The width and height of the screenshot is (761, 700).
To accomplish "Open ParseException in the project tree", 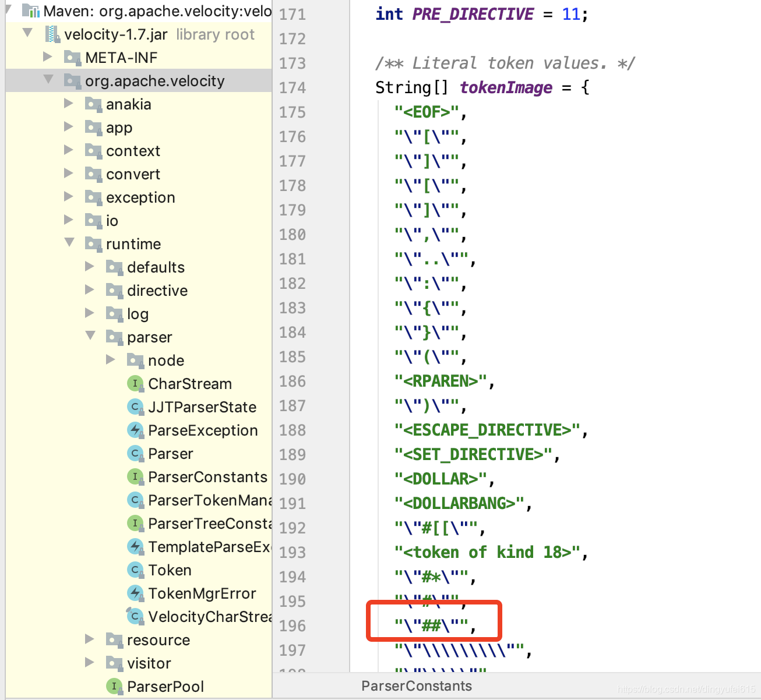I will pyautogui.click(x=203, y=430).
